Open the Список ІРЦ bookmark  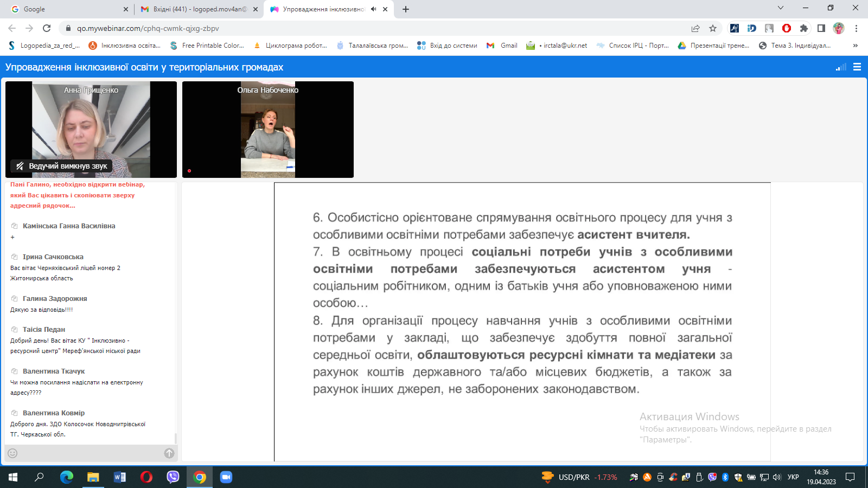click(633, 46)
